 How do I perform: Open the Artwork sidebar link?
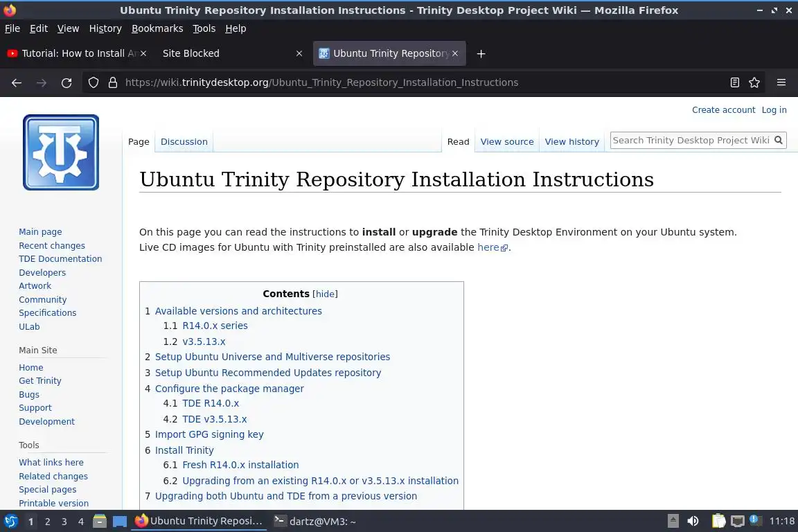coord(35,285)
